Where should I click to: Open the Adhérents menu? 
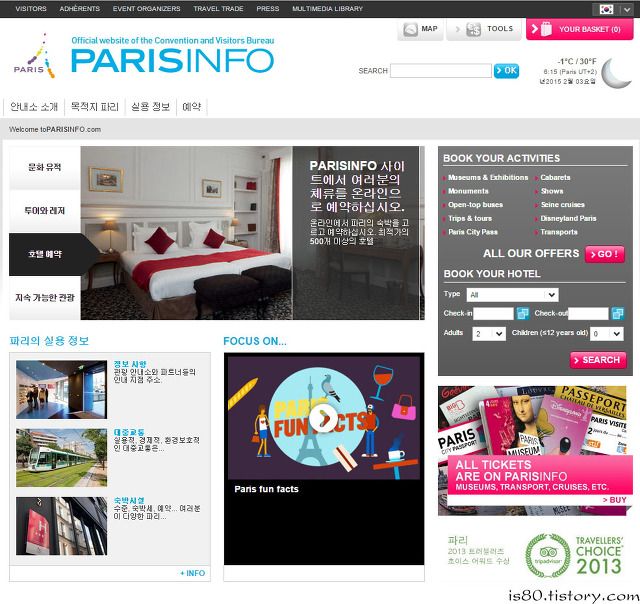[x=80, y=9]
